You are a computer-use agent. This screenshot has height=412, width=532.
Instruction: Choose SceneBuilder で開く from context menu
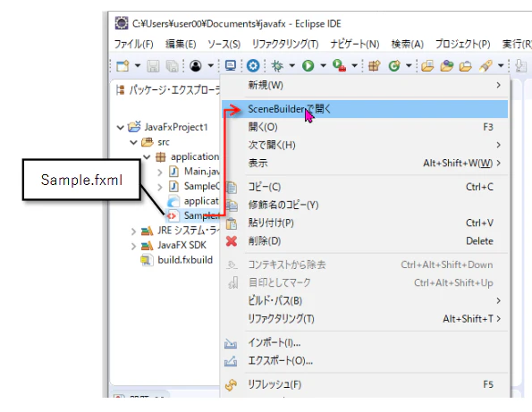click(x=365, y=109)
